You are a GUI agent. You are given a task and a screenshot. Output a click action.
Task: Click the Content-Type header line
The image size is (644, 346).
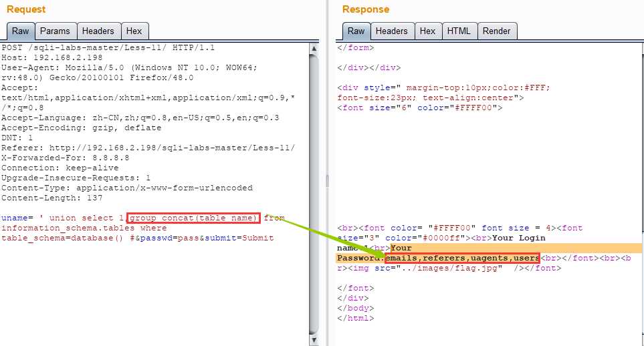pos(127,188)
